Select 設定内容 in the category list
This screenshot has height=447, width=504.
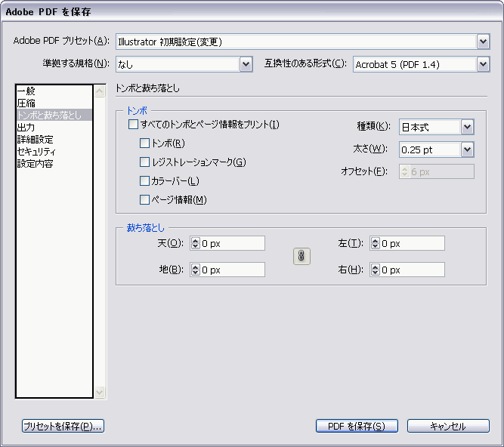click(x=54, y=164)
